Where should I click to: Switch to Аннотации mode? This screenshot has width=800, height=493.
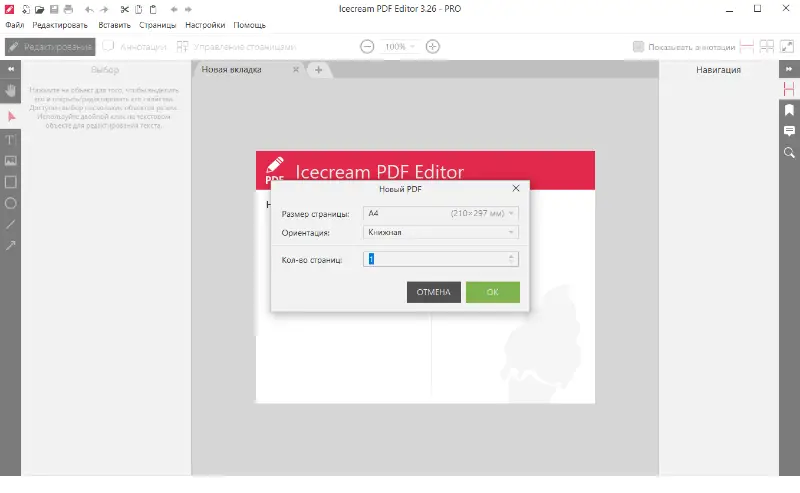click(x=135, y=47)
